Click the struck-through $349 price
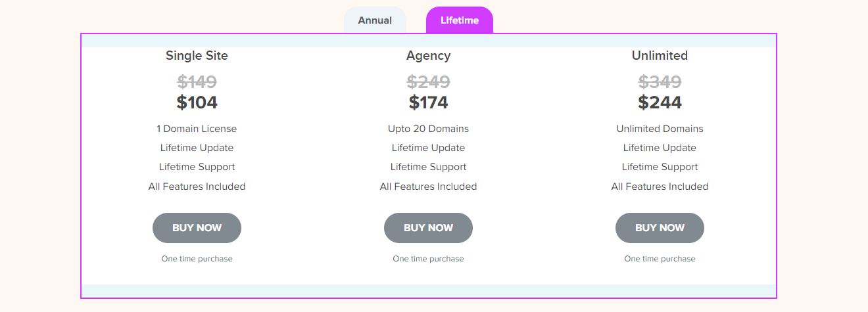 [x=660, y=82]
